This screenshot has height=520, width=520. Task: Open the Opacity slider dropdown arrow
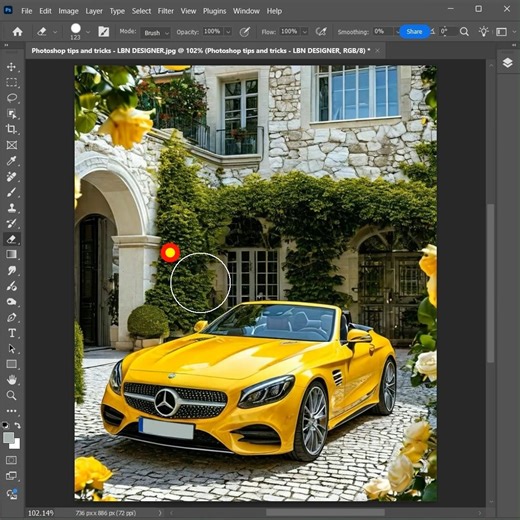pyautogui.click(x=228, y=32)
